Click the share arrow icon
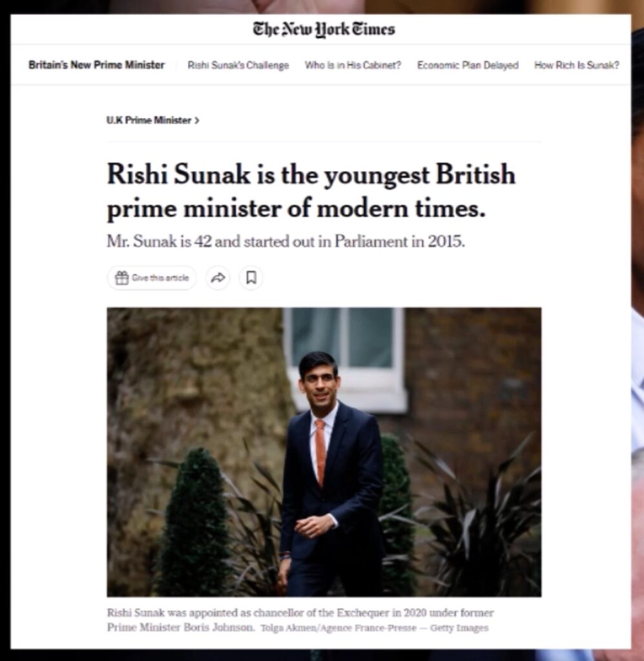The width and height of the screenshot is (644, 661). pyautogui.click(x=218, y=278)
